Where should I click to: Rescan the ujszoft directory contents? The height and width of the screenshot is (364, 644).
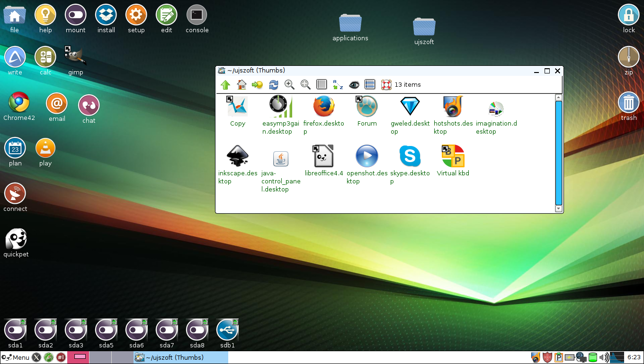(x=273, y=85)
